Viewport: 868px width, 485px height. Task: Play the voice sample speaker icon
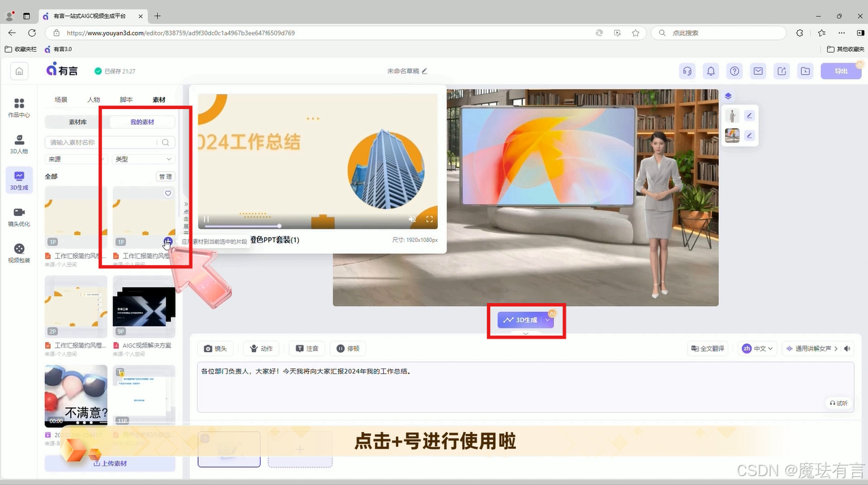pos(848,348)
